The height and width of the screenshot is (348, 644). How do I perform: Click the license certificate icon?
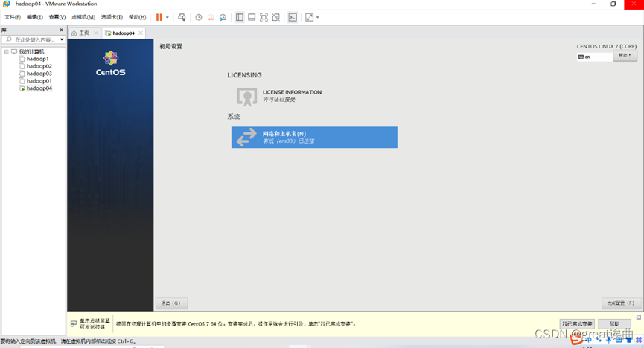(246, 97)
